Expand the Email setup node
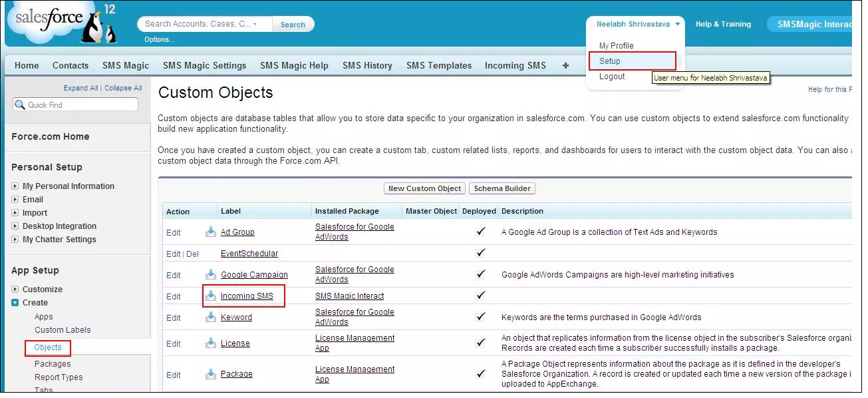The height and width of the screenshot is (398, 868). point(15,200)
